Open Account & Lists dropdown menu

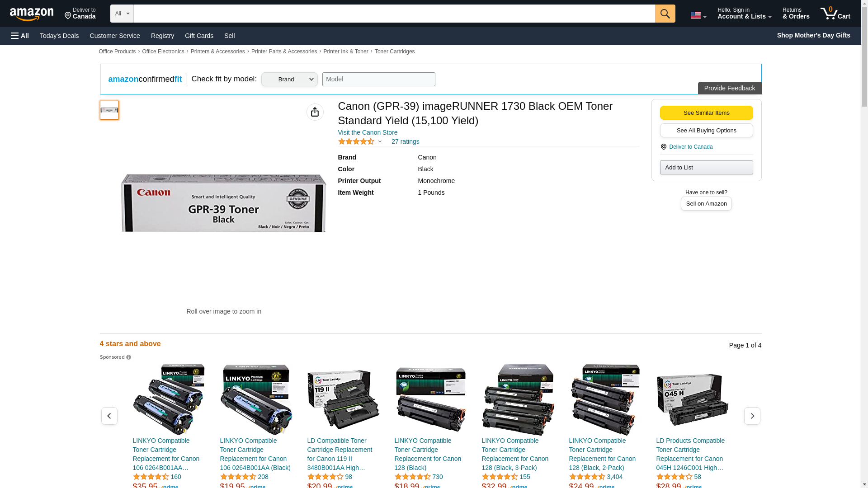744,14
